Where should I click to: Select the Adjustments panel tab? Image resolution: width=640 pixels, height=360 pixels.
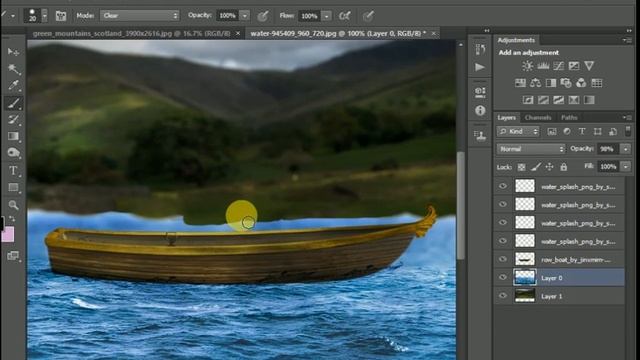pos(516,40)
